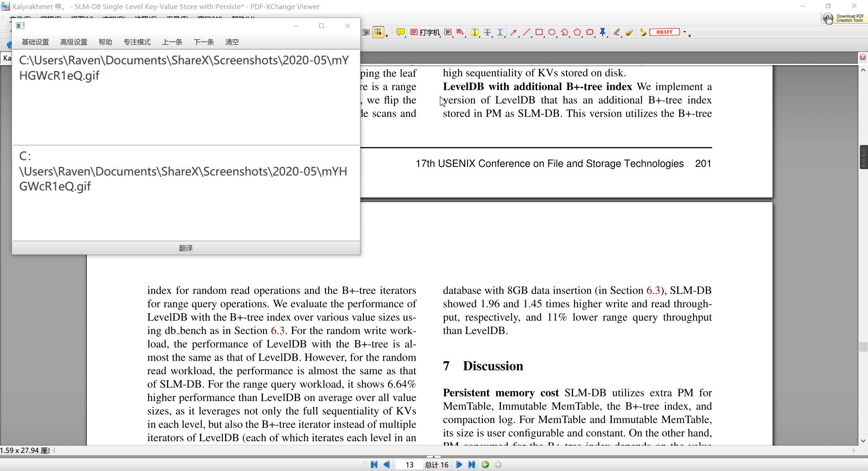Click the 翻译 translate button
This screenshot has width=868, height=471.
pos(186,248)
